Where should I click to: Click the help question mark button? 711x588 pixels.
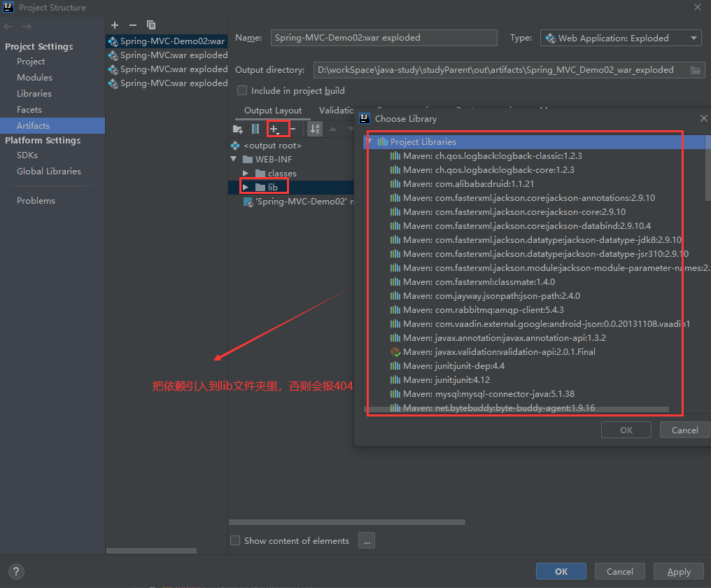tap(16, 572)
